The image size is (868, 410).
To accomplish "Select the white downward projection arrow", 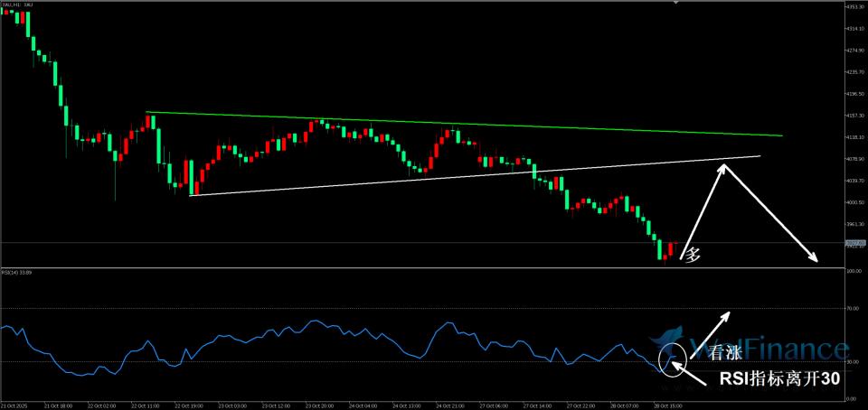I will pyautogui.click(x=773, y=217).
